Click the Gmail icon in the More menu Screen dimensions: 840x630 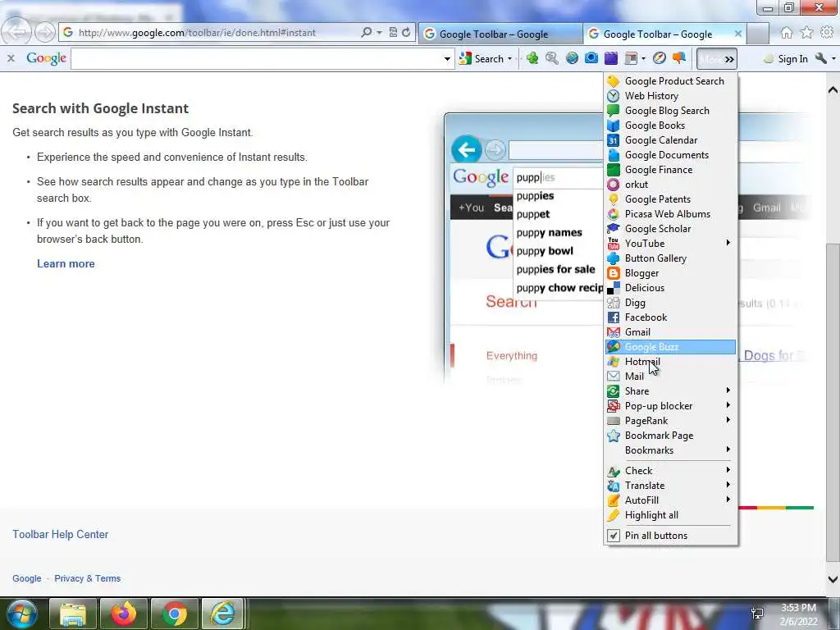point(614,332)
